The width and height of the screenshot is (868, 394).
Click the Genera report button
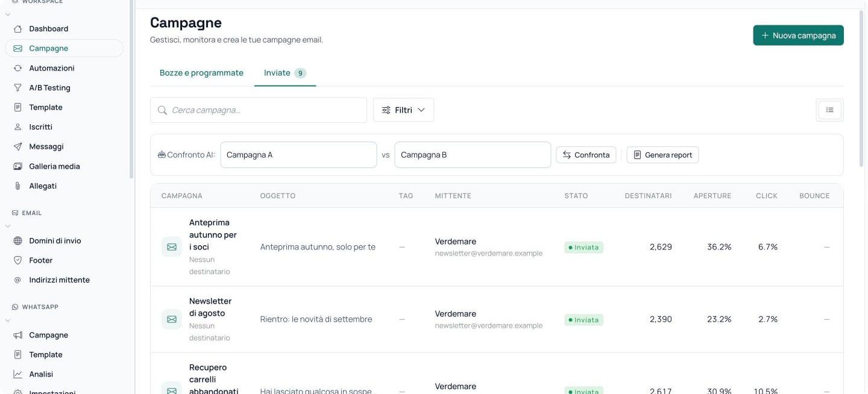(662, 155)
